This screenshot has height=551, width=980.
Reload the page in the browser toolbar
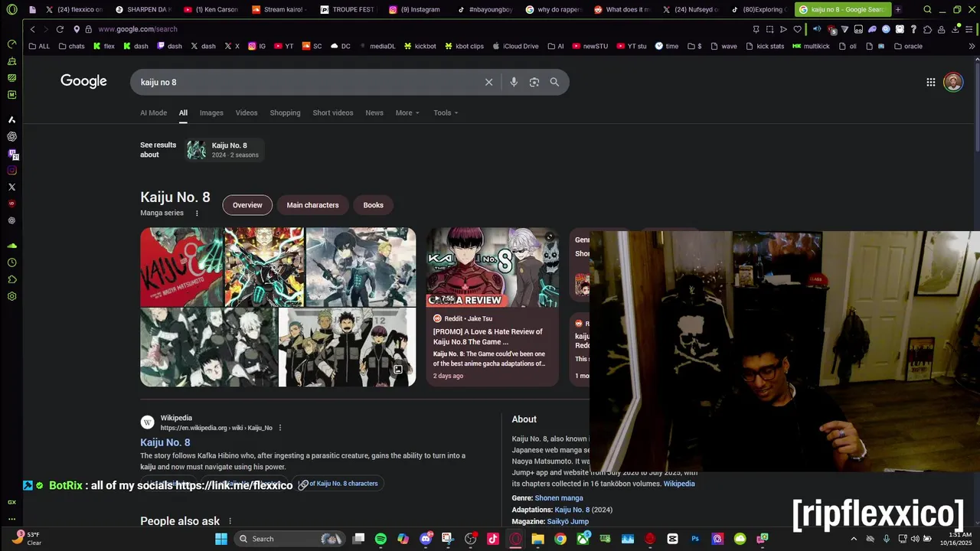pyautogui.click(x=60, y=29)
